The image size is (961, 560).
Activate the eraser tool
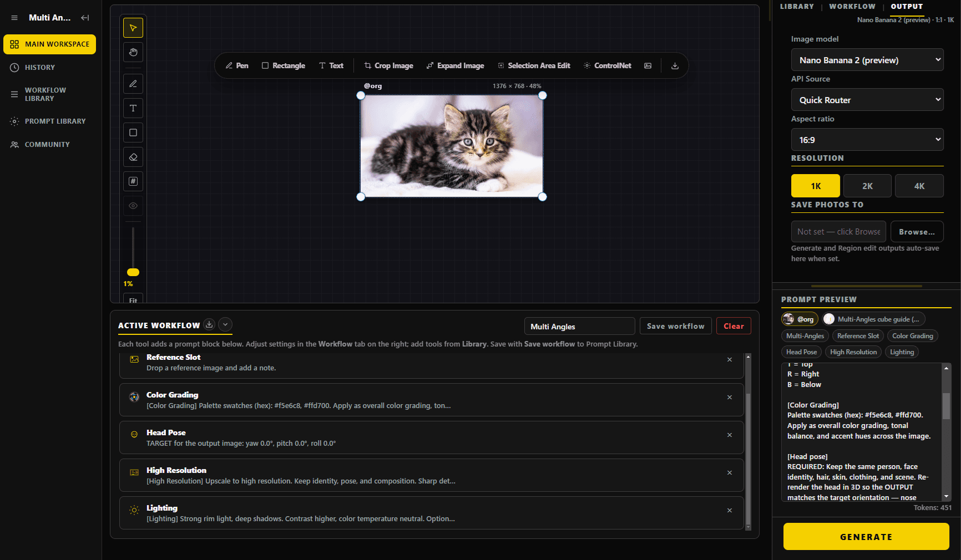pyautogui.click(x=133, y=157)
